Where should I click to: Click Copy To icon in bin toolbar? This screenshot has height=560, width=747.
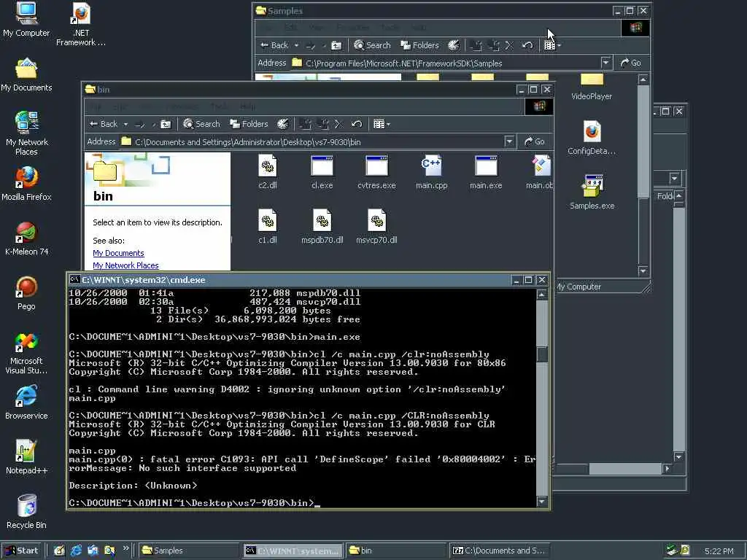tap(322, 124)
